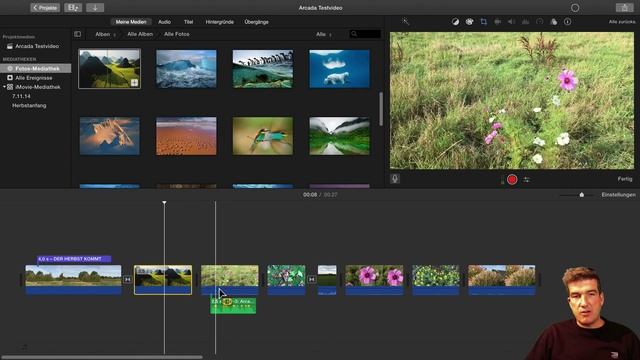The height and width of the screenshot is (360, 640).
Task: Click the transition icon after first clip
Action: (127, 279)
